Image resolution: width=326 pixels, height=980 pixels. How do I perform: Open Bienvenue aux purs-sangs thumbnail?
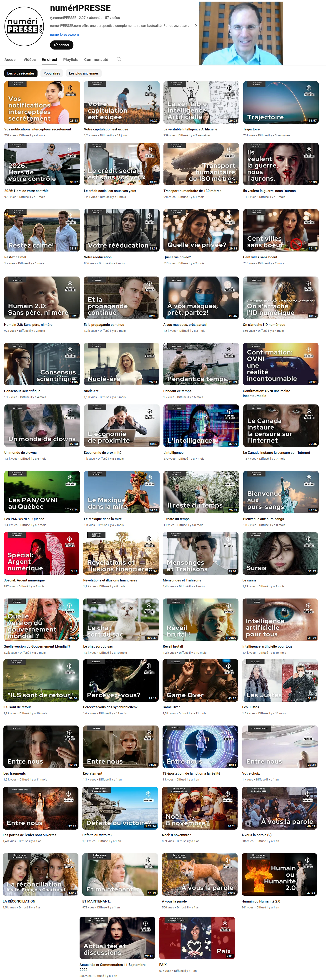coord(281,492)
